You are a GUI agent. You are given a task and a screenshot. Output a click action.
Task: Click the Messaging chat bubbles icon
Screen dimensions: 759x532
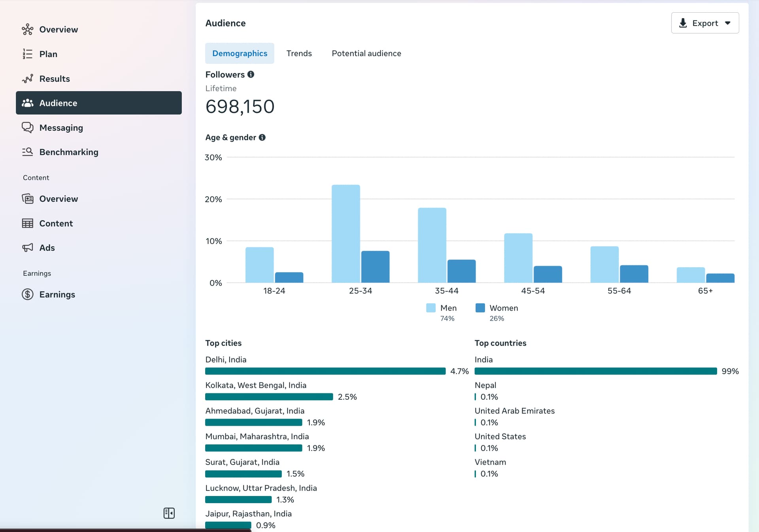(x=27, y=128)
